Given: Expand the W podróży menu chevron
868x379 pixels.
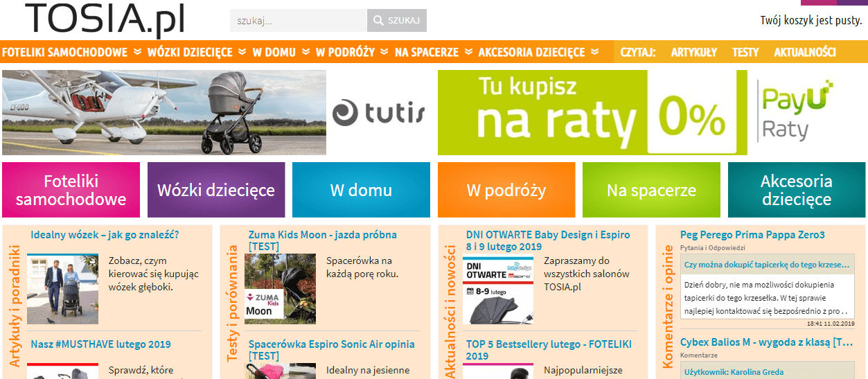Looking at the screenshot, I should (384, 52).
